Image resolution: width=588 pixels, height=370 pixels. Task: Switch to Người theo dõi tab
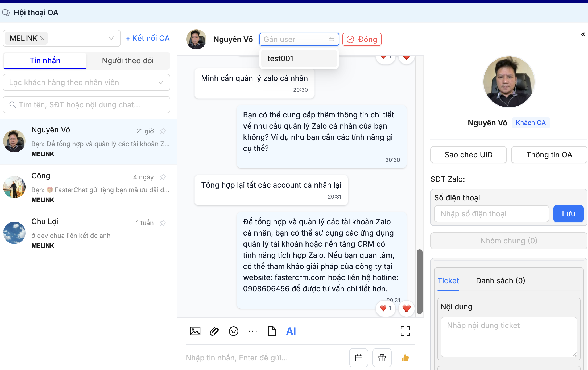point(128,61)
